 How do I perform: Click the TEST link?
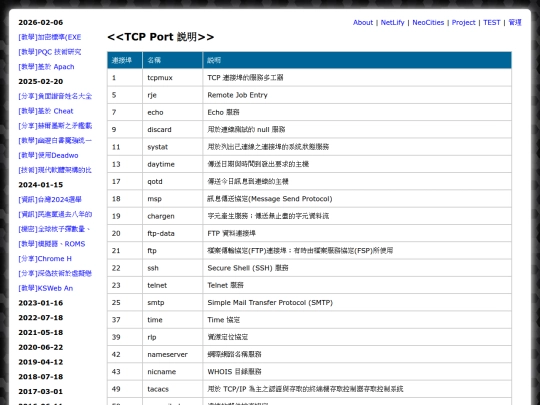[x=491, y=22]
